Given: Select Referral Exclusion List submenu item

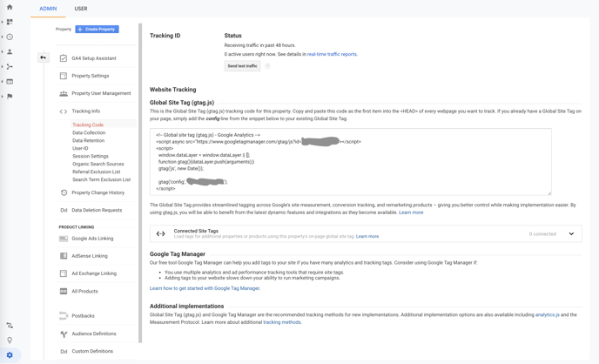Looking at the screenshot, I should 97,172.
